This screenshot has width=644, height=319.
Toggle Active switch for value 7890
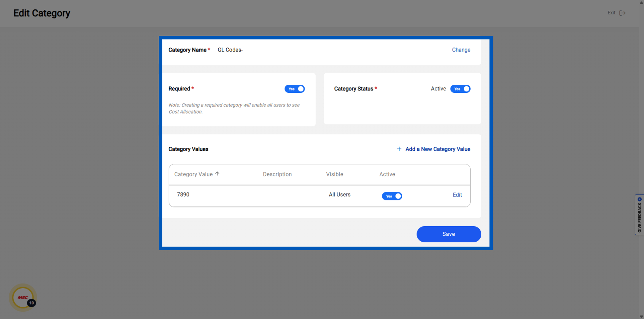392,196
